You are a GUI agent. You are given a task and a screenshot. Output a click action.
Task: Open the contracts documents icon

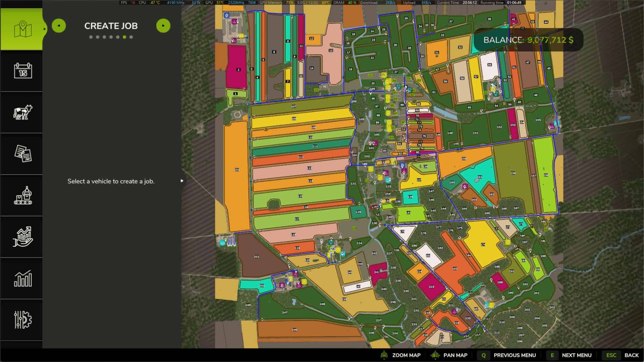tap(22, 154)
